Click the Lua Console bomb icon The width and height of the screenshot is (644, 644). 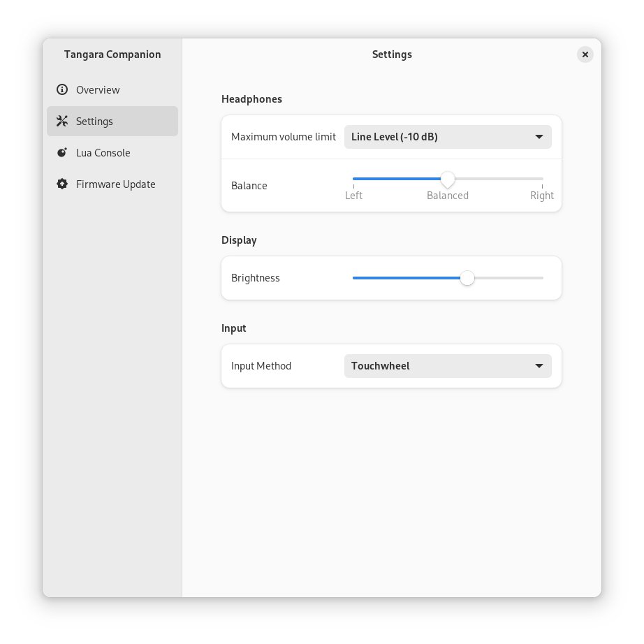pos(62,153)
